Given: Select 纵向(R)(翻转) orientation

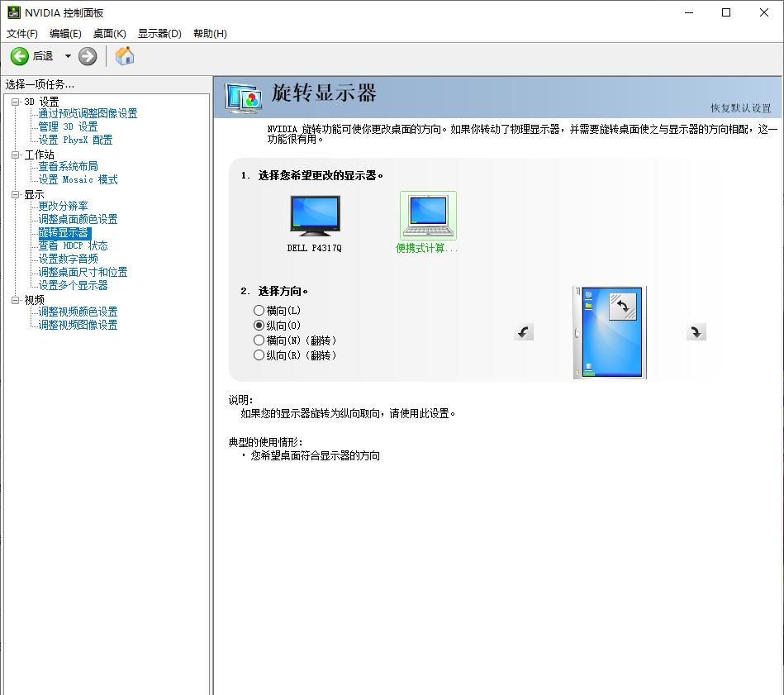Looking at the screenshot, I should click(x=258, y=355).
